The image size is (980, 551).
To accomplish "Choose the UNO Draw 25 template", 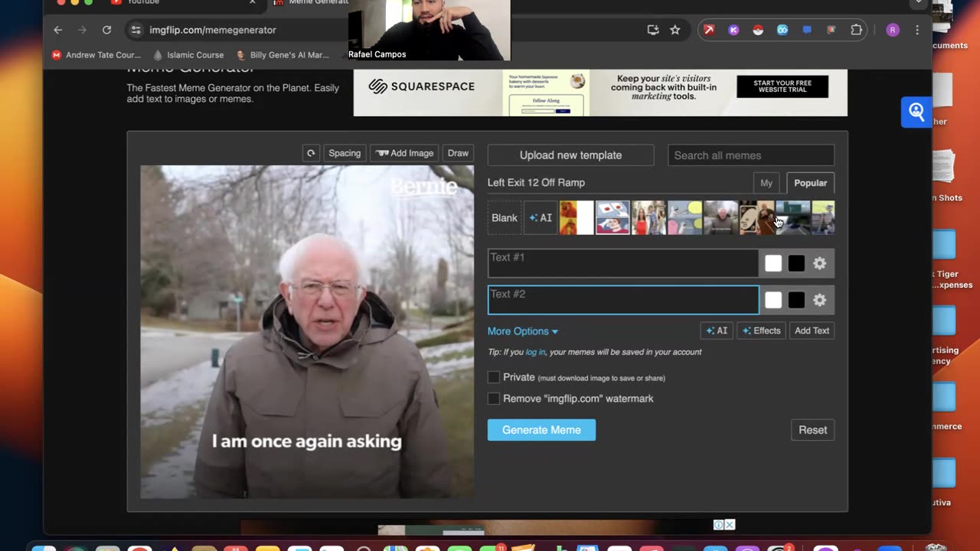I will coord(756,218).
